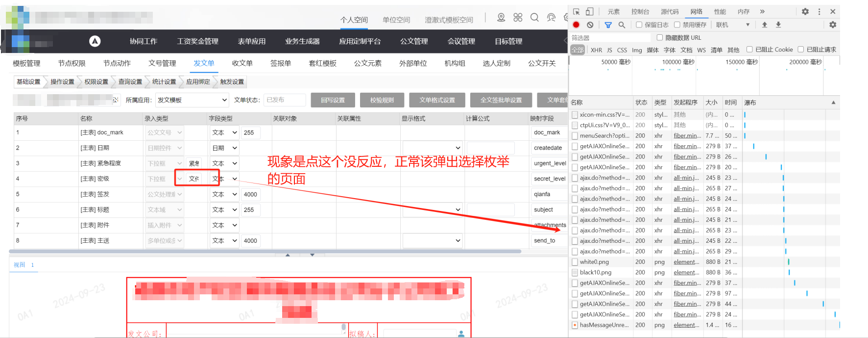The image size is (868, 338).
Task: Click the 校验规则 button
Action: click(x=382, y=100)
